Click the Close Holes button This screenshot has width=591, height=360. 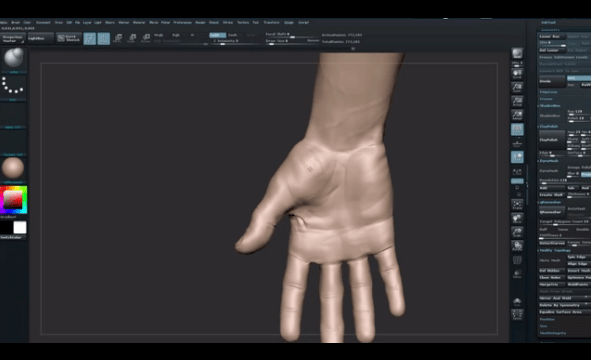[x=552, y=277]
